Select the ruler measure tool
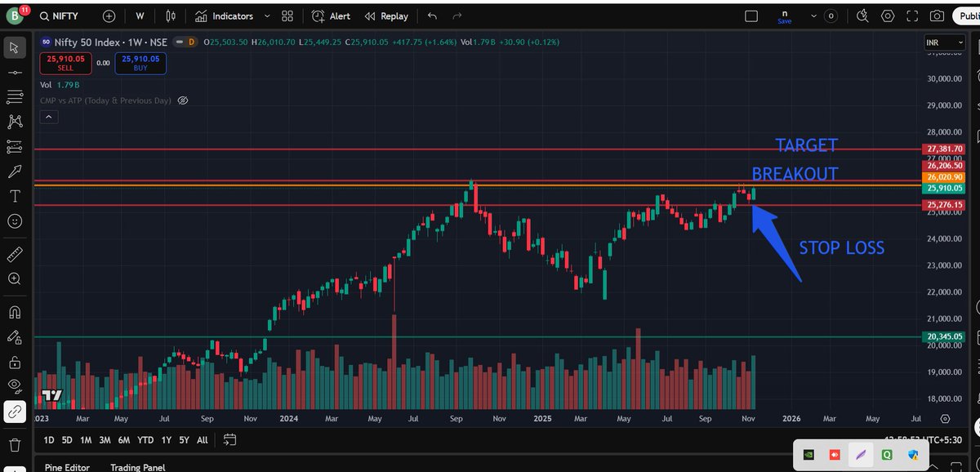 pyautogui.click(x=15, y=254)
